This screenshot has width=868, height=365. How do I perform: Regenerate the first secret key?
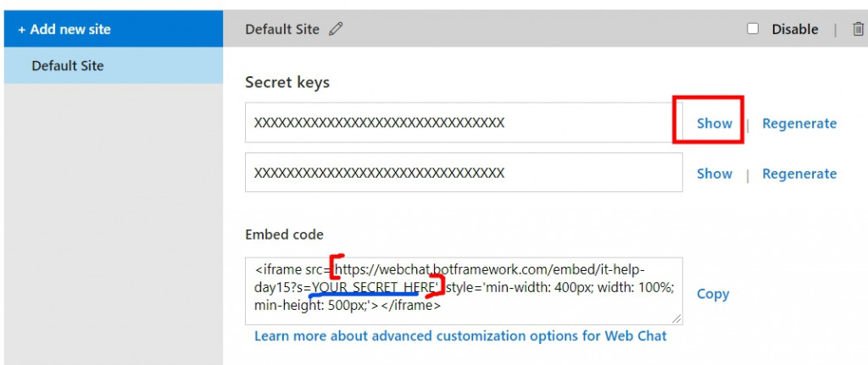(799, 124)
